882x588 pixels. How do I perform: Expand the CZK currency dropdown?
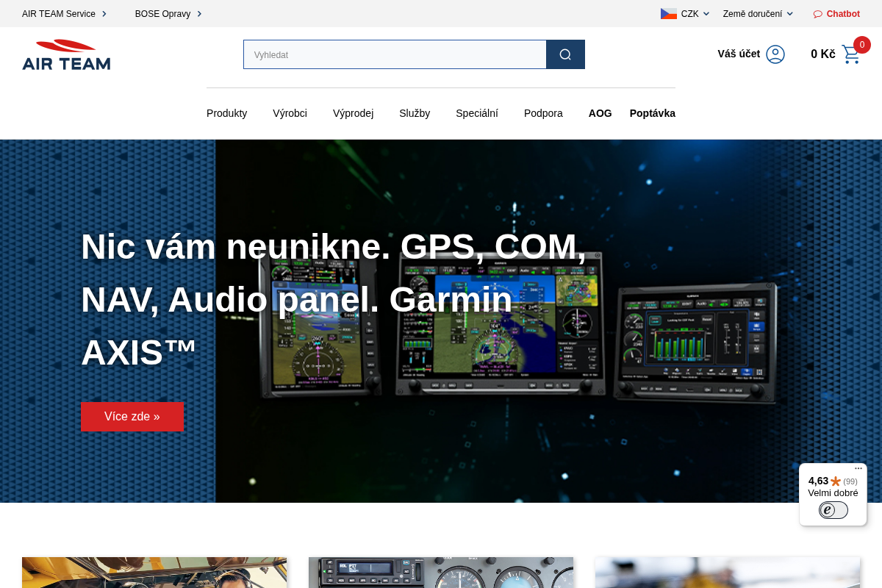pyautogui.click(x=695, y=14)
